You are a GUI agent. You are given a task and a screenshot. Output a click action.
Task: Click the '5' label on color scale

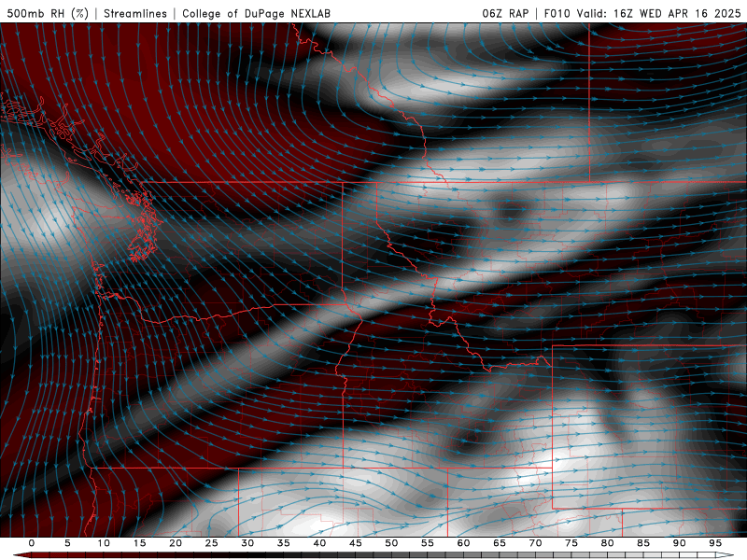pyautogui.click(x=67, y=543)
